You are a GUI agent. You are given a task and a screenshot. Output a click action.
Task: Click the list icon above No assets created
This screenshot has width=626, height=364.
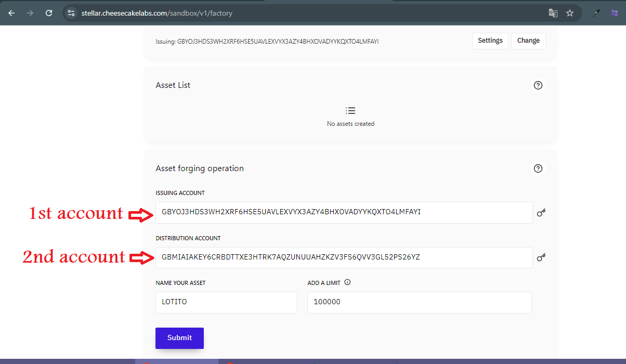point(350,111)
